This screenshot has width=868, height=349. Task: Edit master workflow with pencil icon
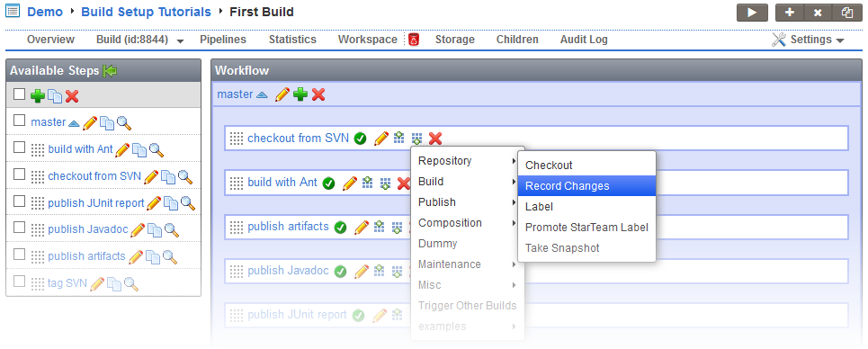tap(282, 94)
